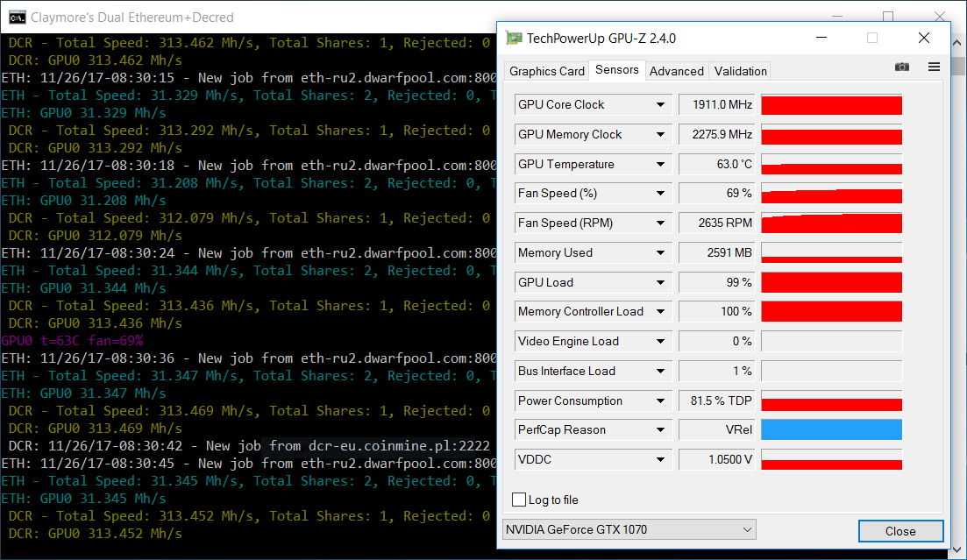Open the GPU-Z hamburger menu

click(934, 67)
